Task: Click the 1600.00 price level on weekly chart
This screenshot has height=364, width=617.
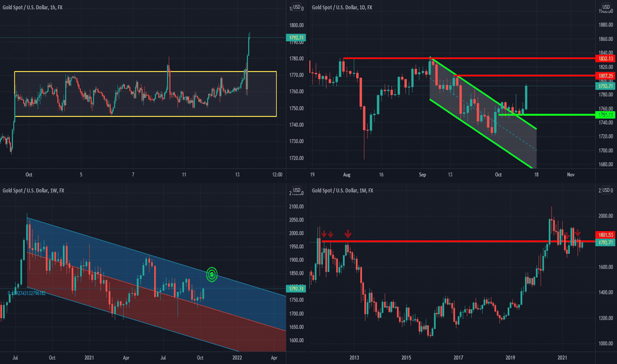Action: point(297,340)
